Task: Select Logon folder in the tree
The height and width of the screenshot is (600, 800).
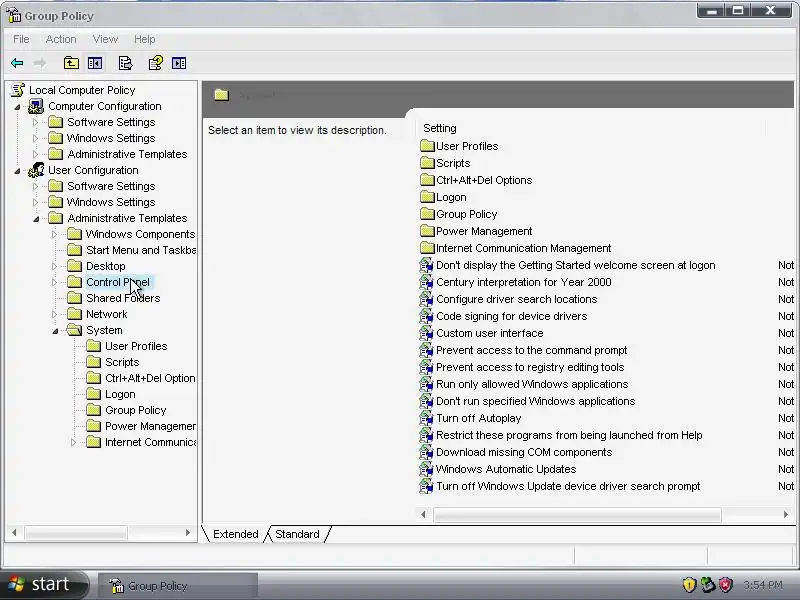Action: 120,394
